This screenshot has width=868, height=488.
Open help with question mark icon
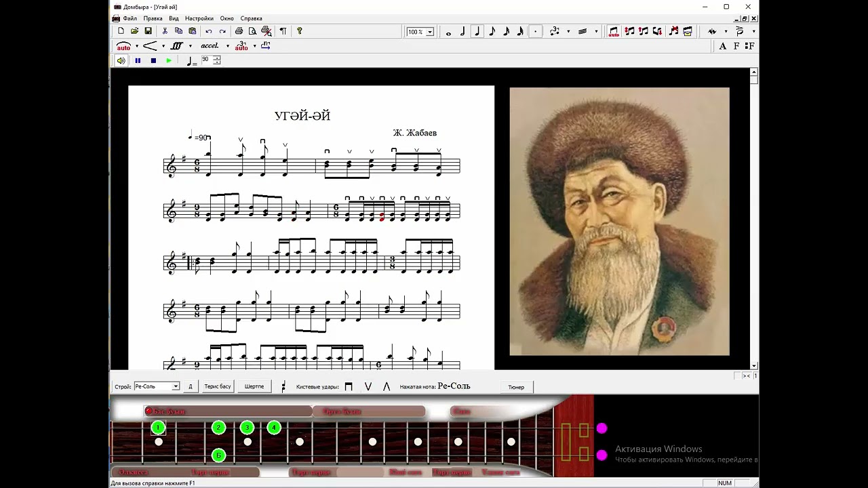point(299,31)
